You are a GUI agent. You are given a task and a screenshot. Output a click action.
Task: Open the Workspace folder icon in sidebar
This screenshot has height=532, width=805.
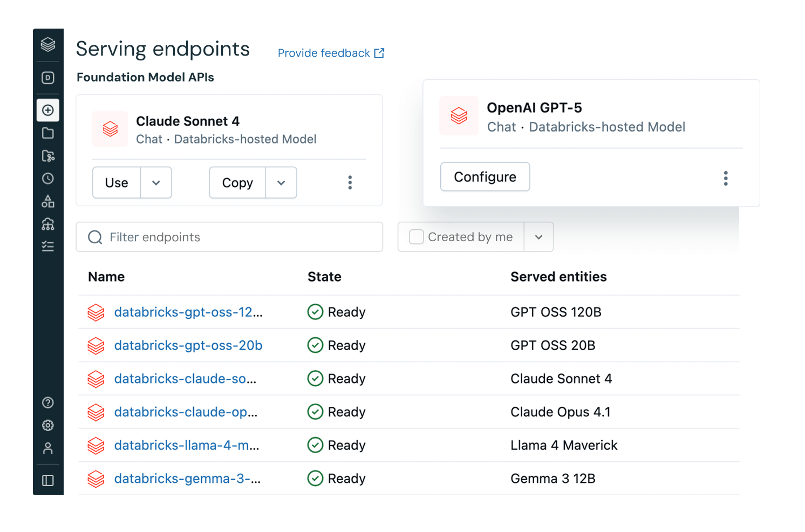click(x=48, y=133)
